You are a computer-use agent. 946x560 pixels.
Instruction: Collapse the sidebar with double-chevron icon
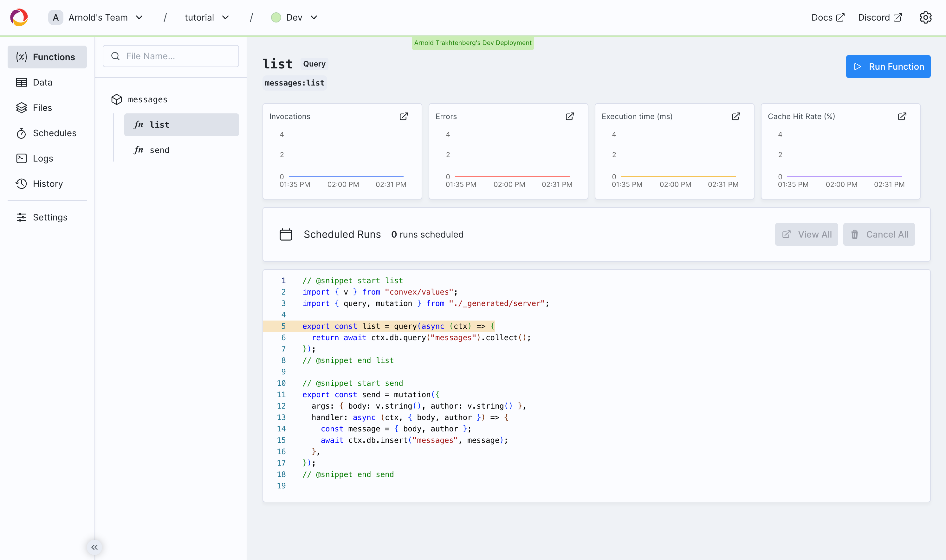(x=94, y=547)
